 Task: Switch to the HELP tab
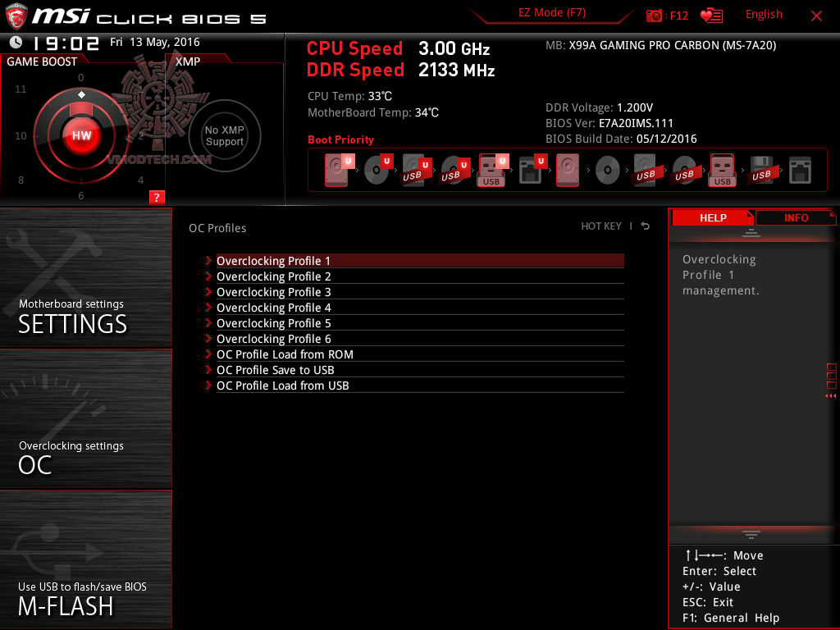tap(713, 218)
